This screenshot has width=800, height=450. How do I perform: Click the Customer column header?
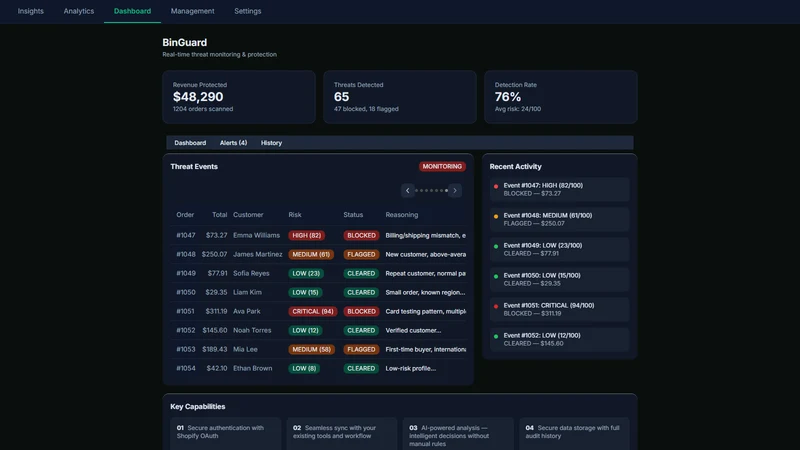[248, 215]
